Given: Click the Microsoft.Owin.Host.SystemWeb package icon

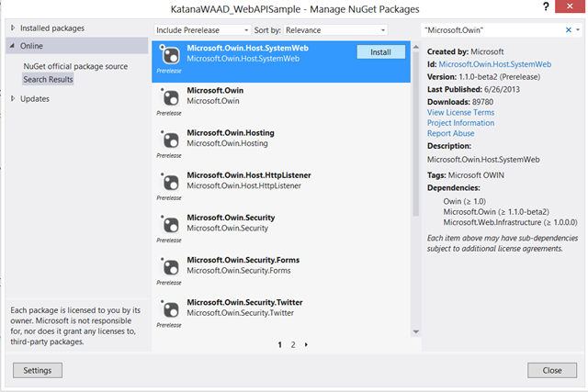Looking at the screenshot, I should 170,55.
